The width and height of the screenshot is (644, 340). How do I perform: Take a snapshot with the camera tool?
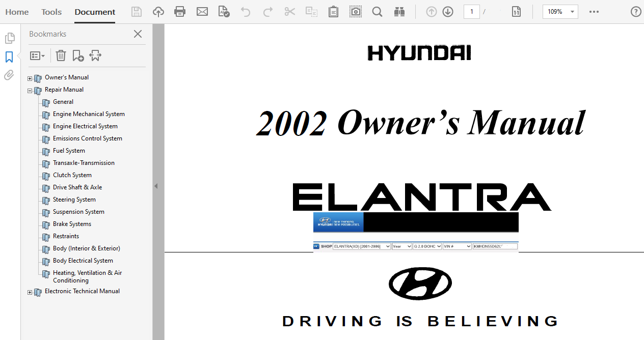355,11
